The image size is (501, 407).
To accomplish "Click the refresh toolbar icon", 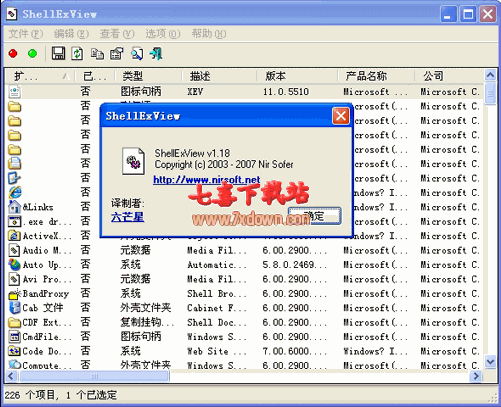I will pyautogui.click(x=77, y=54).
